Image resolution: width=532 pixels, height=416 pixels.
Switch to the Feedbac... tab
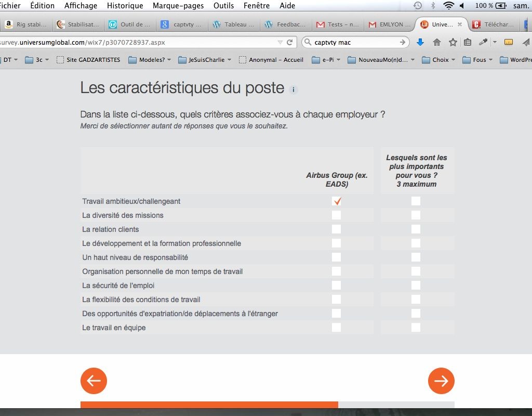click(286, 24)
